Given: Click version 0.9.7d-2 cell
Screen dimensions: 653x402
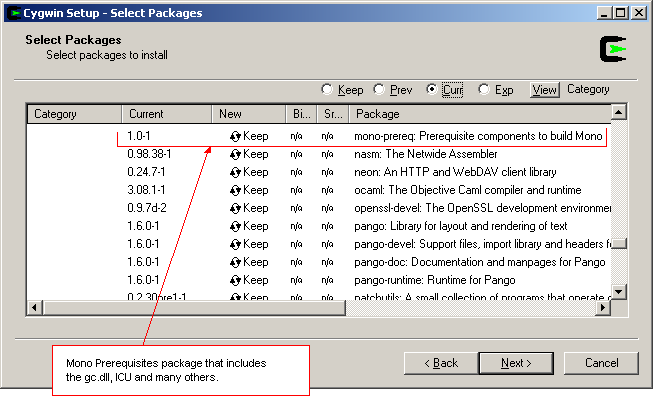Looking at the screenshot, I should pyautogui.click(x=147, y=208).
